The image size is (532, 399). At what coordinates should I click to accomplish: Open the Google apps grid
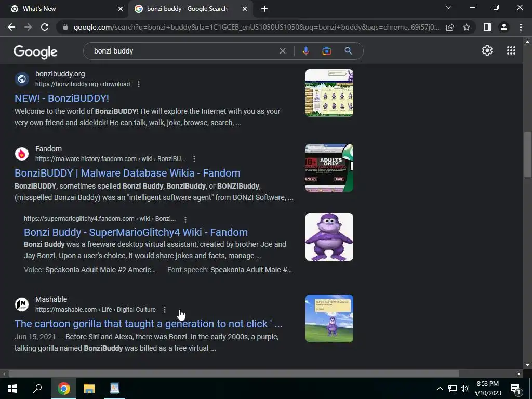coord(511,50)
